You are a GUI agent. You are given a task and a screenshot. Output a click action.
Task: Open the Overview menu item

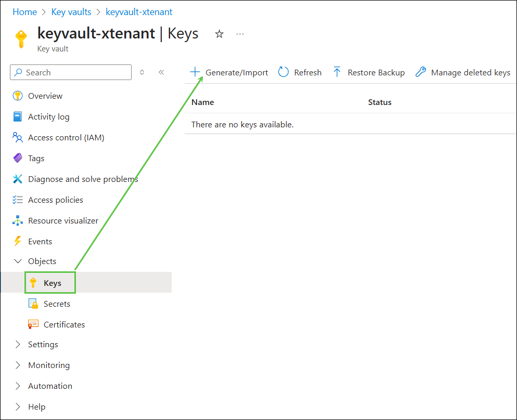(45, 96)
